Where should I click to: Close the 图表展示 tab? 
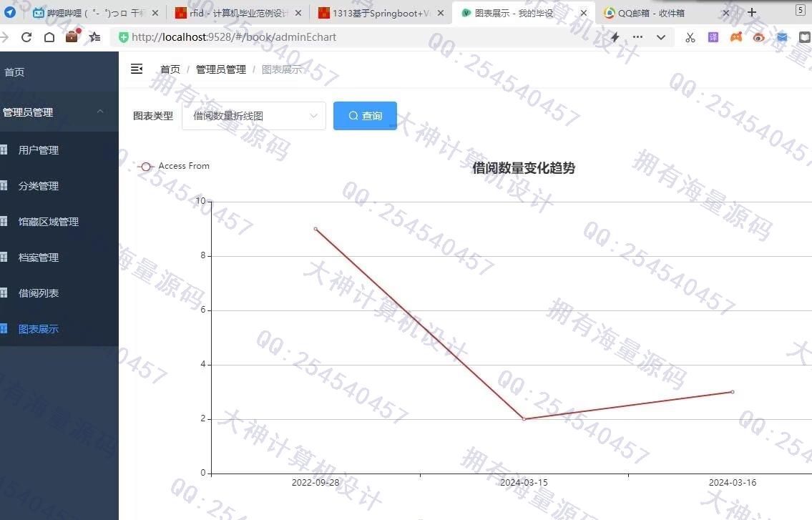[x=584, y=13]
